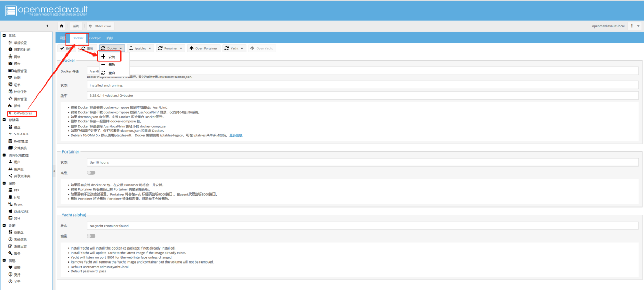
Task: Open the Yacht dropdown menu
Action: tap(235, 48)
